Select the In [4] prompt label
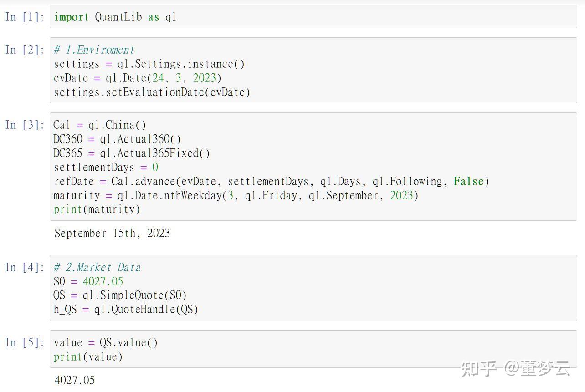Viewport: 585px width, 392px height. [x=25, y=267]
